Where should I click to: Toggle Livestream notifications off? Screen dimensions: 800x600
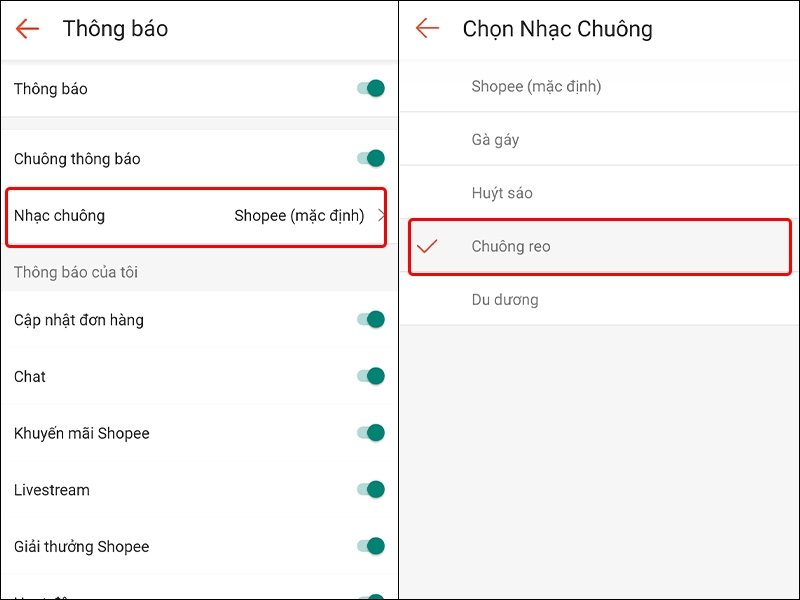[x=371, y=490]
